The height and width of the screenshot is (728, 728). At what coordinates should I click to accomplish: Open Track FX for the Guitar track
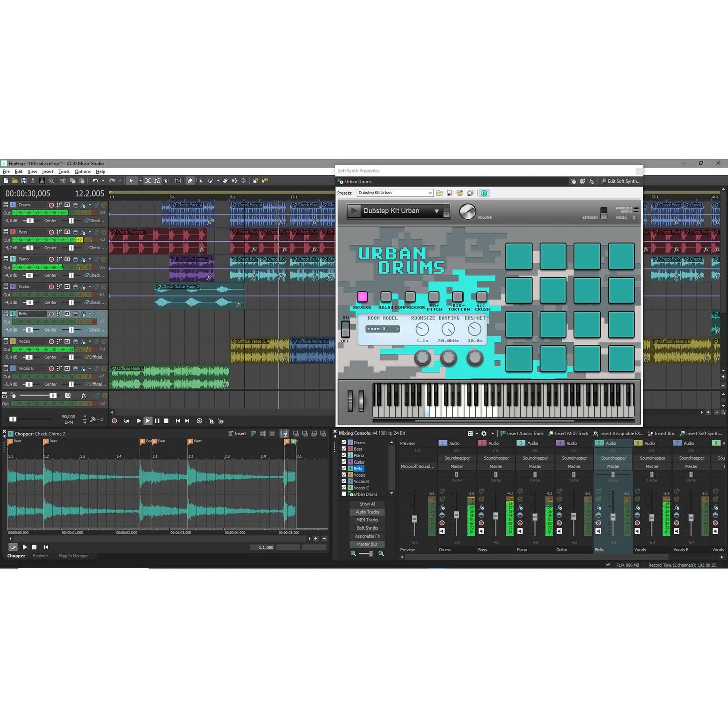coord(84,286)
